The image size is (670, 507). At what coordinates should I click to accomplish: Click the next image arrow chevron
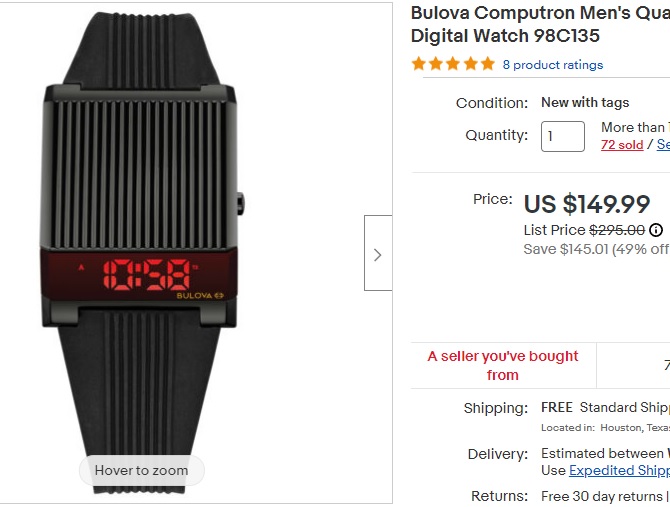[378, 254]
